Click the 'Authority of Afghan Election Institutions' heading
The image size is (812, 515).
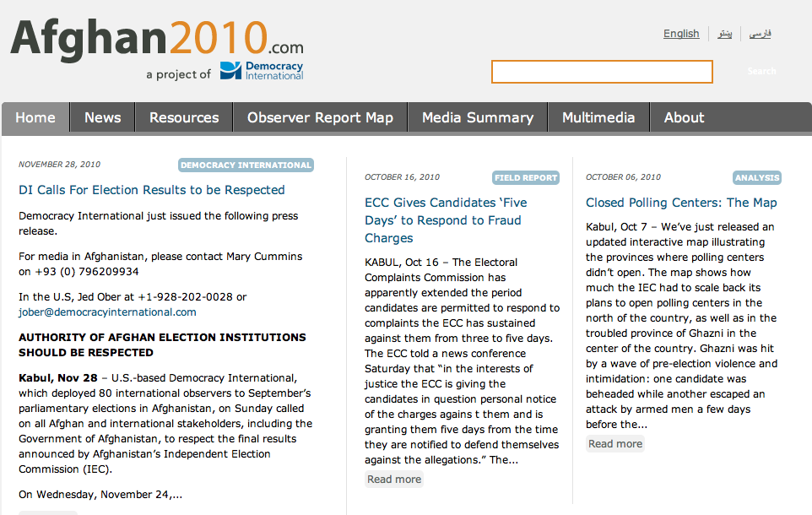(162, 345)
